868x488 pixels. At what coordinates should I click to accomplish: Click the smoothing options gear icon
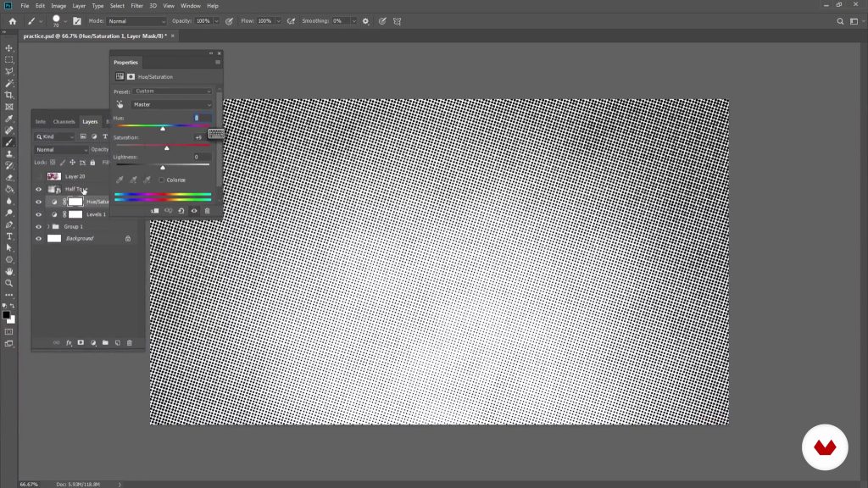(x=365, y=20)
